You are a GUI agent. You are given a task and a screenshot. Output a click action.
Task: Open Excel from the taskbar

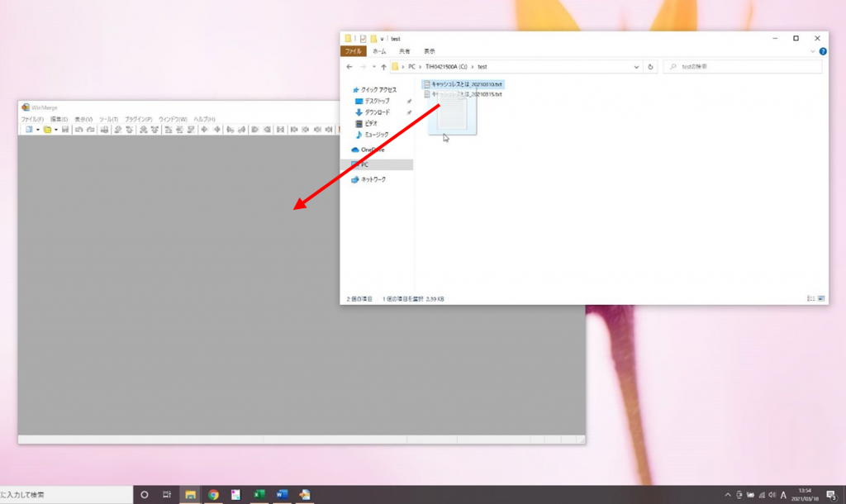(259, 494)
